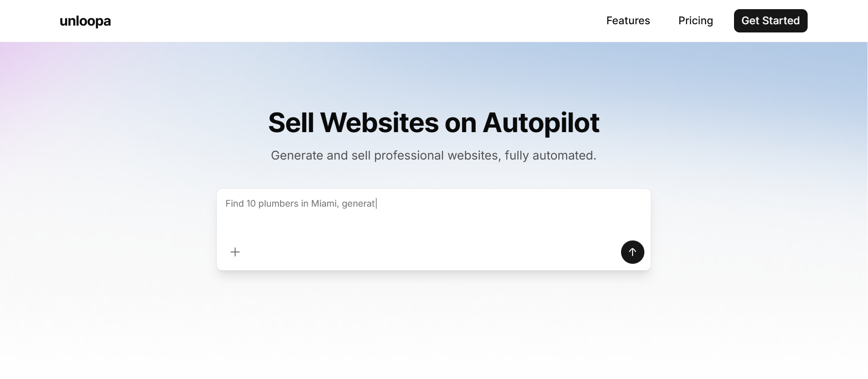
Task: Submit the plumbers prompt with the arrow
Action: [632, 252]
